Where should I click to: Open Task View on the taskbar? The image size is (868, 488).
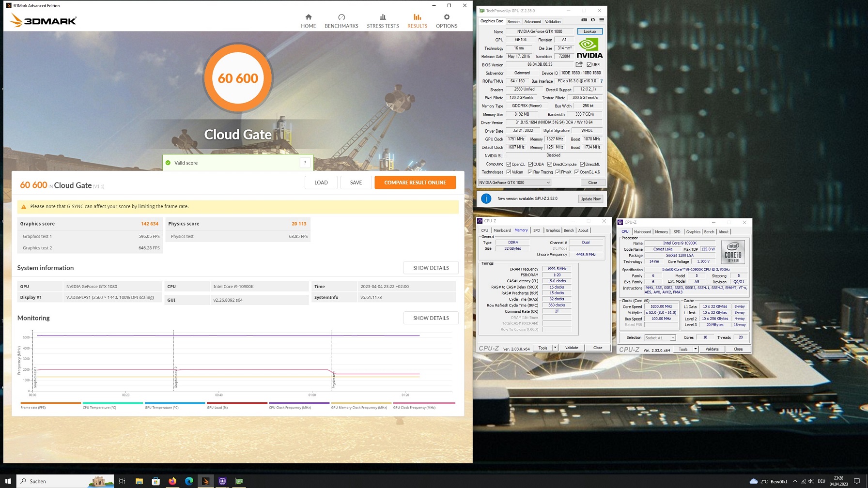coord(122,481)
